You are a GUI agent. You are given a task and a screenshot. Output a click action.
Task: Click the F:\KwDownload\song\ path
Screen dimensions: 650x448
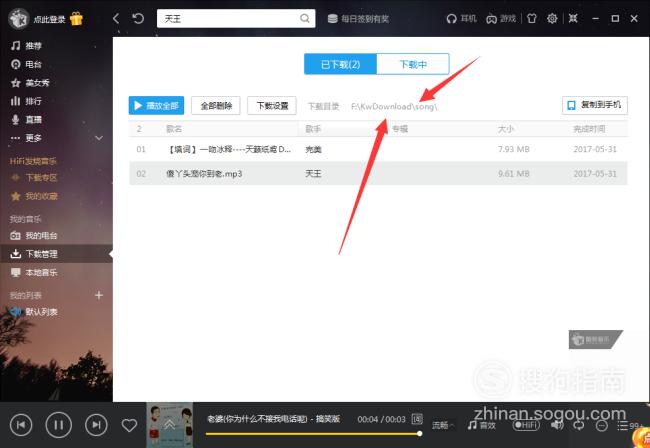click(394, 107)
